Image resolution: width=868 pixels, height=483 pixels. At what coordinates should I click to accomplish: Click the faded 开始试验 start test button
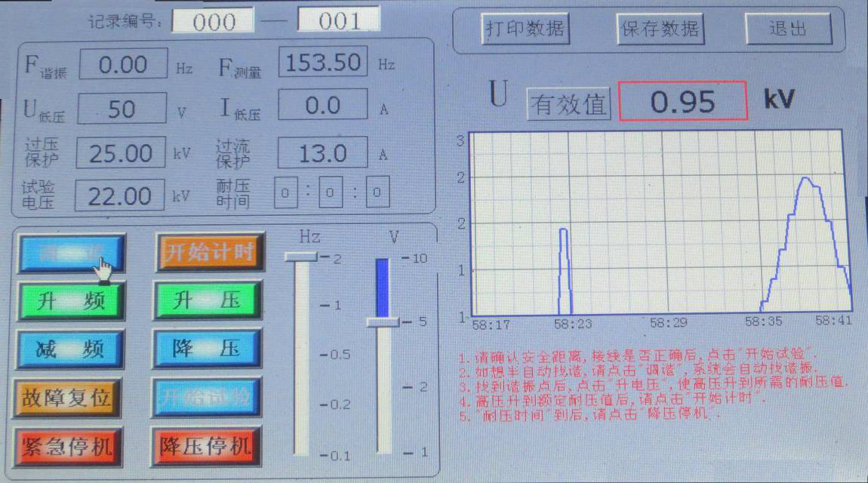tap(208, 396)
